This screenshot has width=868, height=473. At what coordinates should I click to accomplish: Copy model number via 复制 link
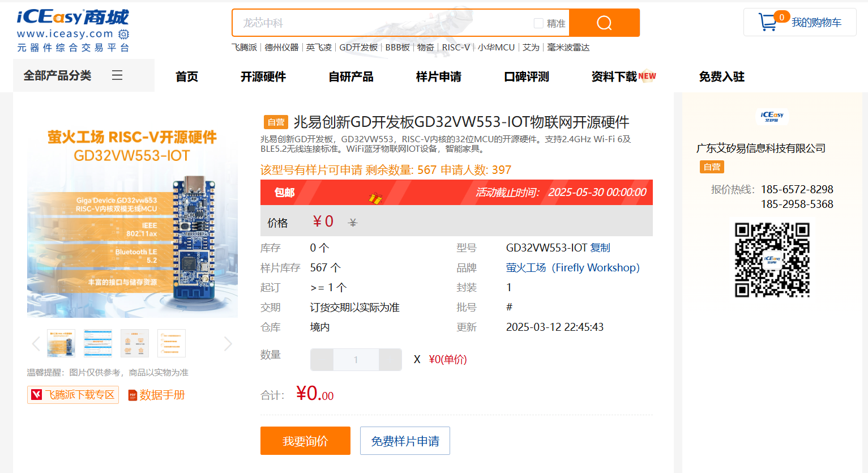coord(600,248)
